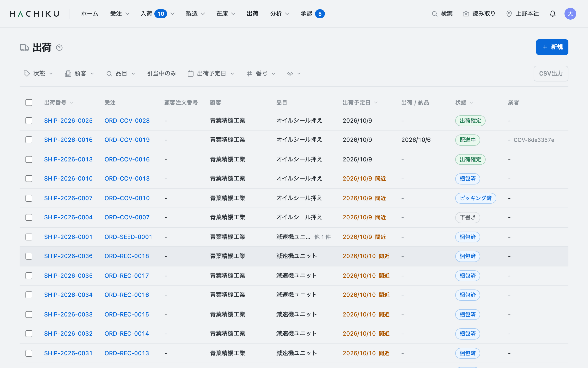The height and width of the screenshot is (368, 588).
Task: Click the CSV出力 button
Action: point(551,74)
